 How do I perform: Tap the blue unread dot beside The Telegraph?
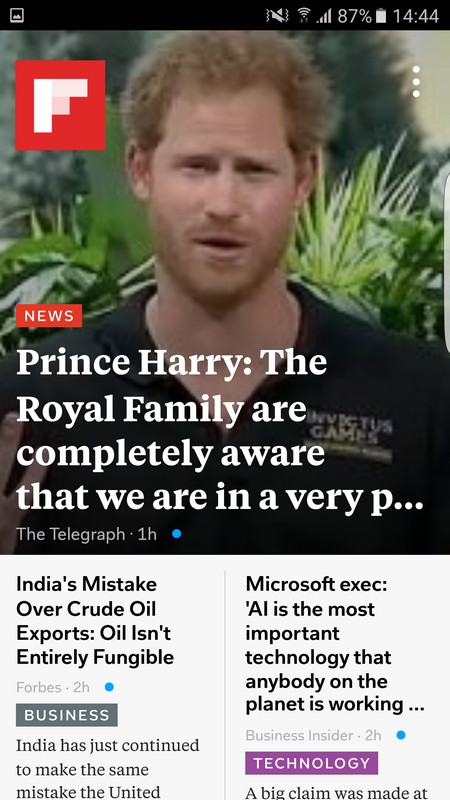coord(177,534)
